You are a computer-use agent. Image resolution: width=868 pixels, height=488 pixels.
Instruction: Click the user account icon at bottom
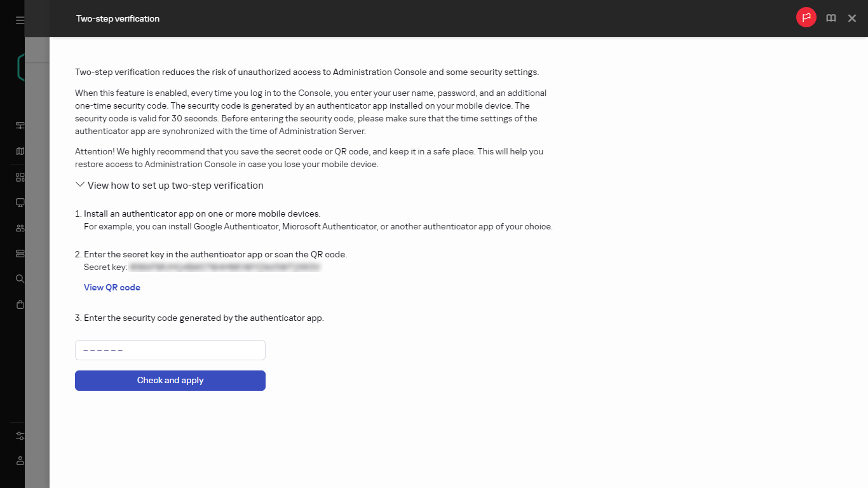20,461
